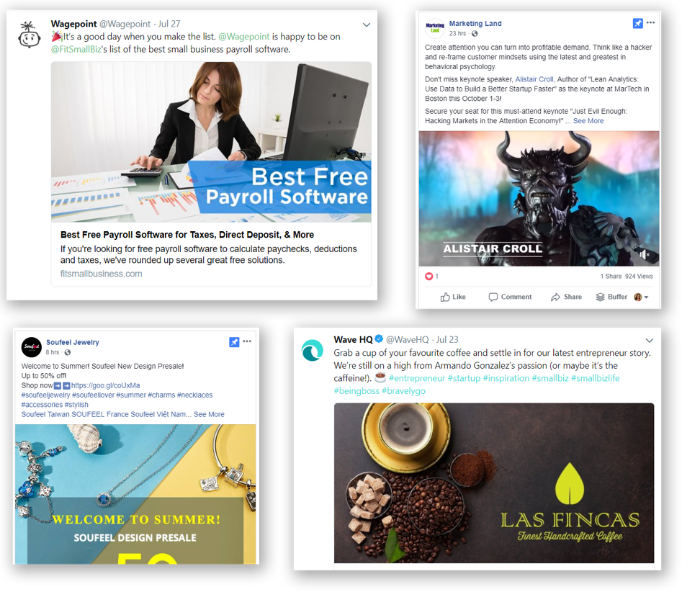The height and width of the screenshot is (592, 700).
Task: Open Marketing Land post three-dot menu
Action: pyautogui.click(x=651, y=23)
